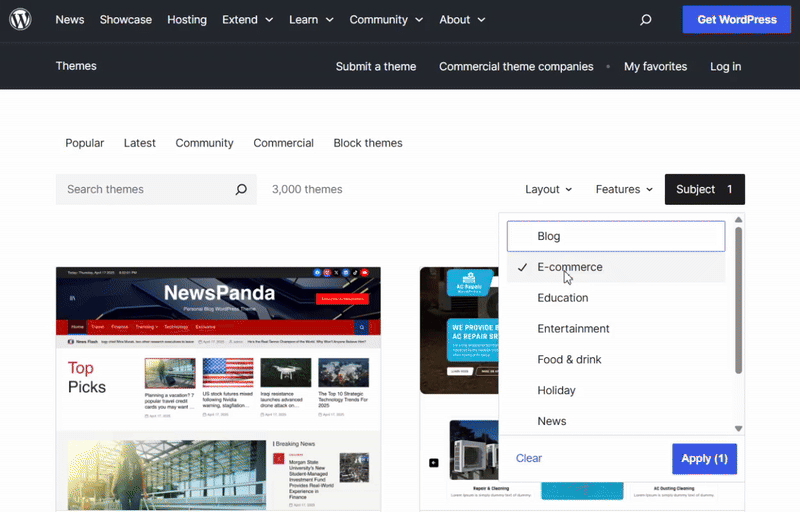Viewport: 800px width, 512px height.
Task: Check the Food & drink subject option
Action: click(616, 360)
